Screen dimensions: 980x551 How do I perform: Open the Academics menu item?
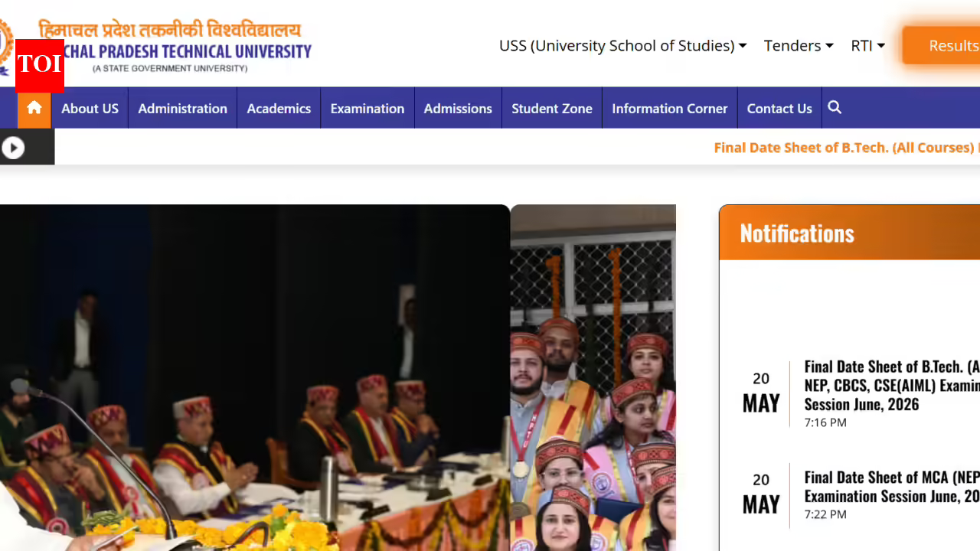[x=279, y=109]
